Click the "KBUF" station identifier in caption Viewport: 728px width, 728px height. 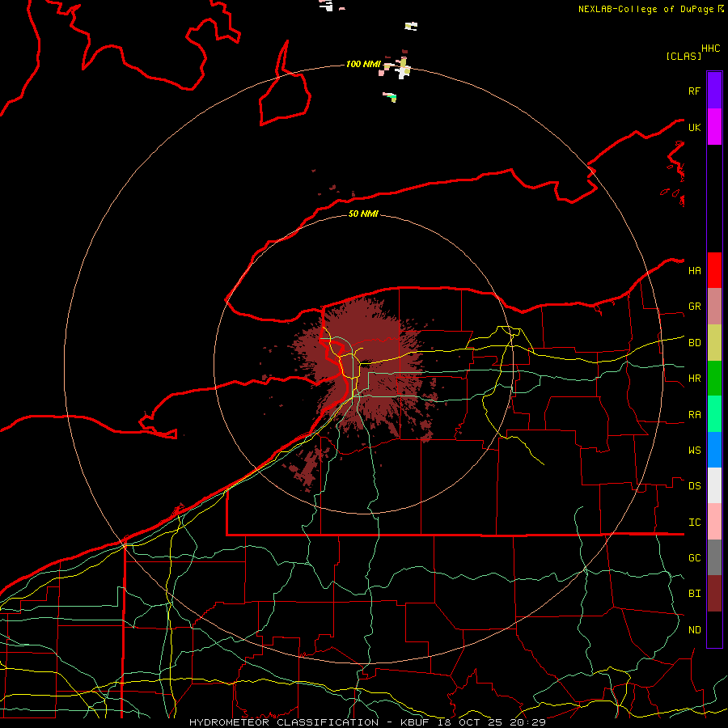[415, 722]
